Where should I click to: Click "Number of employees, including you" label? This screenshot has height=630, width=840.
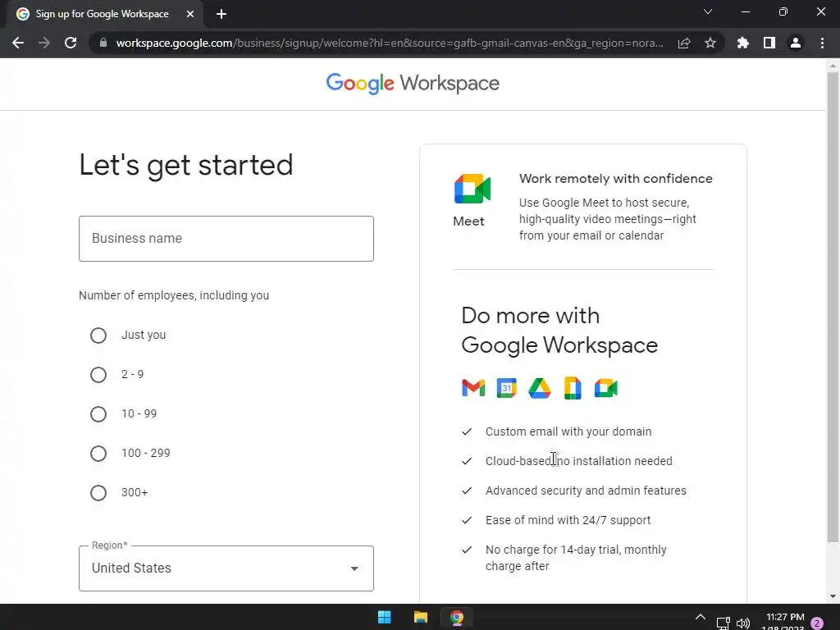tap(174, 295)
